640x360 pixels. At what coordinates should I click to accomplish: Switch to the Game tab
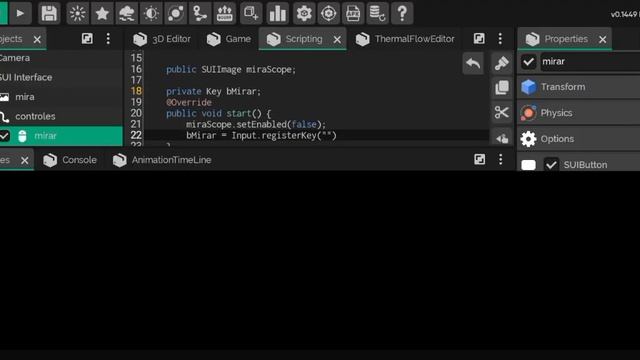point(229,39)
